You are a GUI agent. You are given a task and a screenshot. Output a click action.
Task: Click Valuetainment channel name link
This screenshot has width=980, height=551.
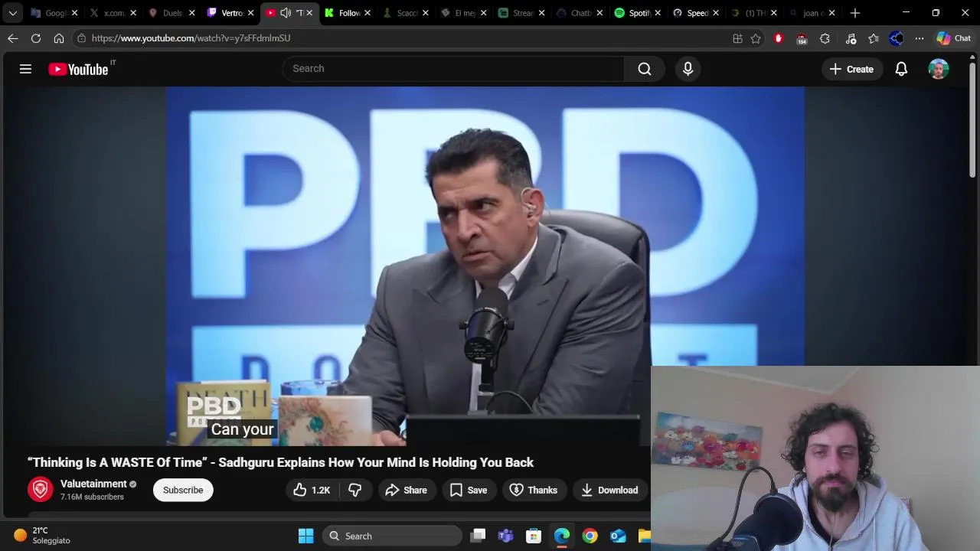point(93,484)
